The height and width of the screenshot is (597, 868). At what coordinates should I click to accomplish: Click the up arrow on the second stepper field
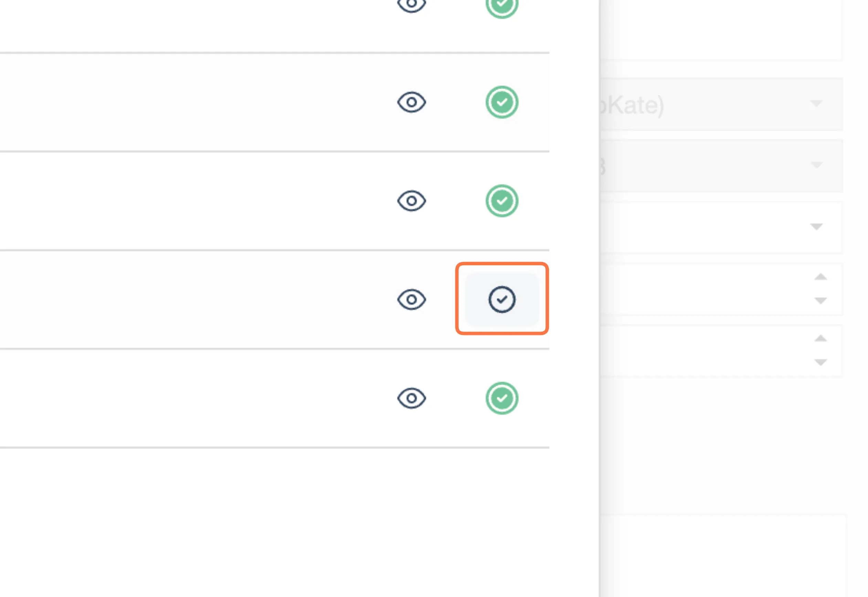click(820, 338)
